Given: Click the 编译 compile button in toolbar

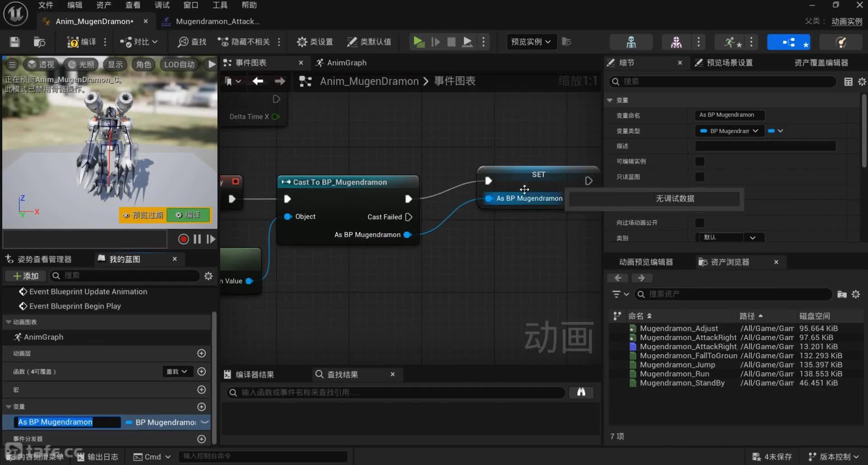Looking at the screenshot, I should coord(82,42).
